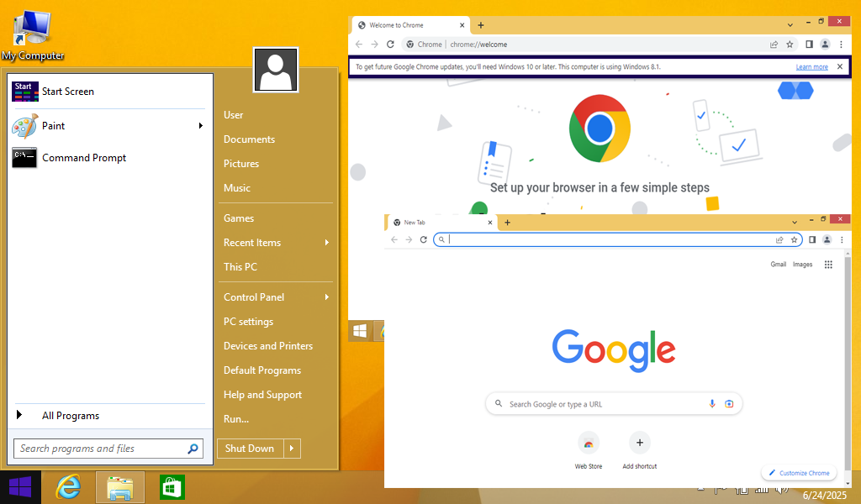Launch the Windows Store taskbar icon
The image size is (861, 504).
[x=172, y=487]
